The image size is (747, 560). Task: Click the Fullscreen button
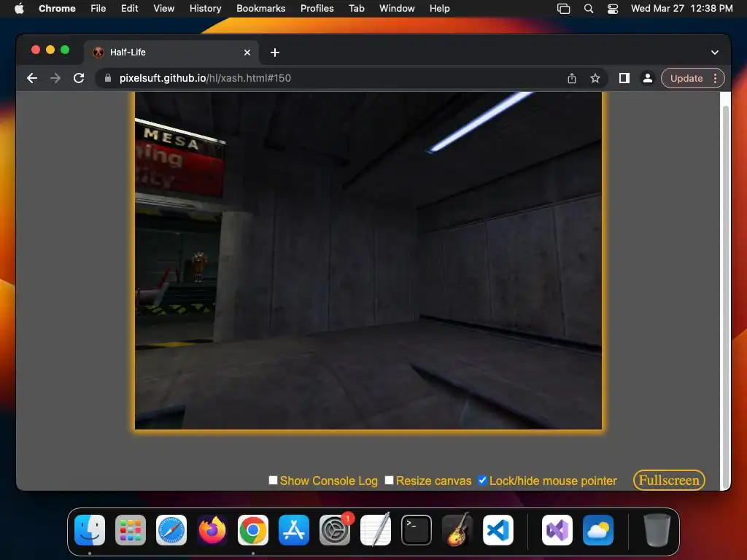(x=669, y=480)
